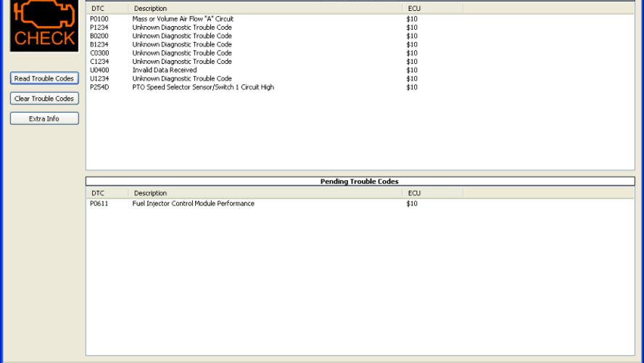This screenshot has width=644, height=363.
Task: Click the ECU header in pending codes
Action: point(432,193)
